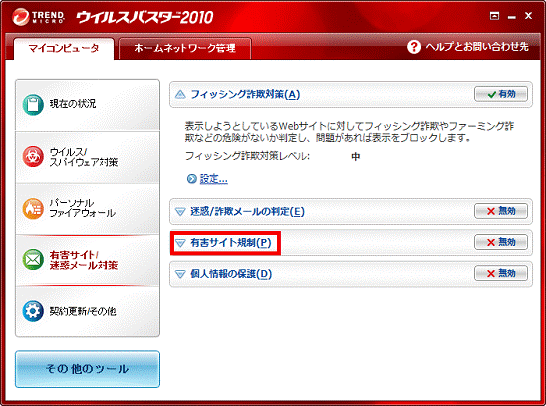The width and height of the screenshot is (546, 406).
Task: Select ウイルス/スパイウェア対策 in the sidebar
Action: point(87,157)
